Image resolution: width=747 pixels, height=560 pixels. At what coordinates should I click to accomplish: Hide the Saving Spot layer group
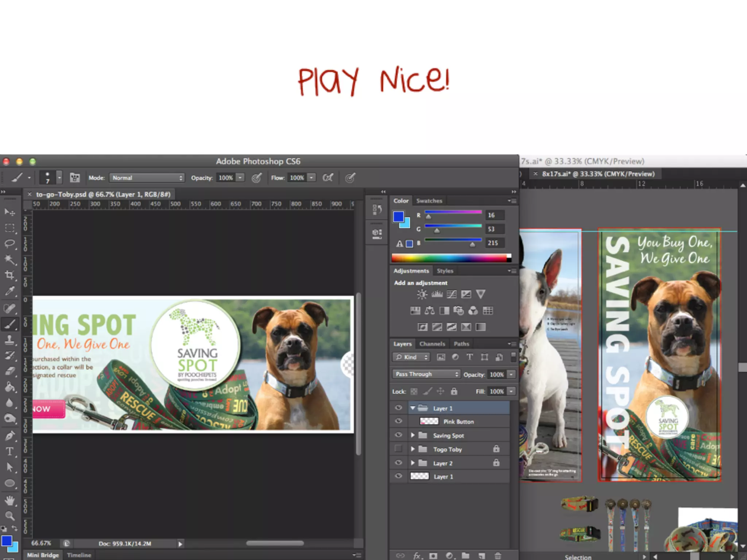click(398, 435)
